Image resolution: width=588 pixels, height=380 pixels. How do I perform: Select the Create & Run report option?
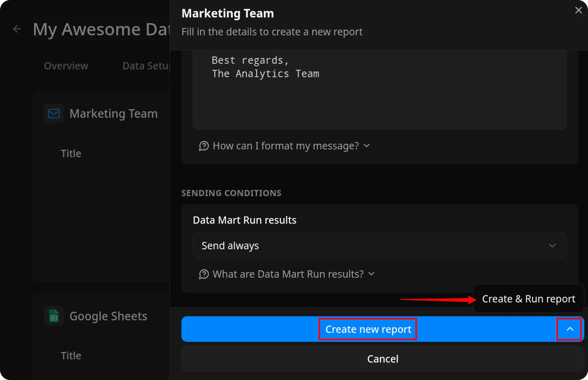[528, 298]
